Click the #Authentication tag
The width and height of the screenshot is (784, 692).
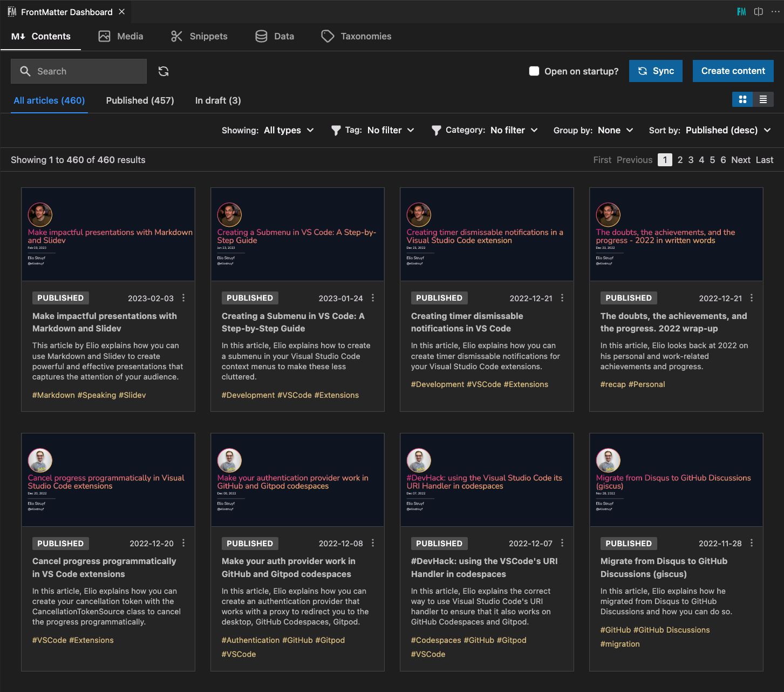coord(251,640)
